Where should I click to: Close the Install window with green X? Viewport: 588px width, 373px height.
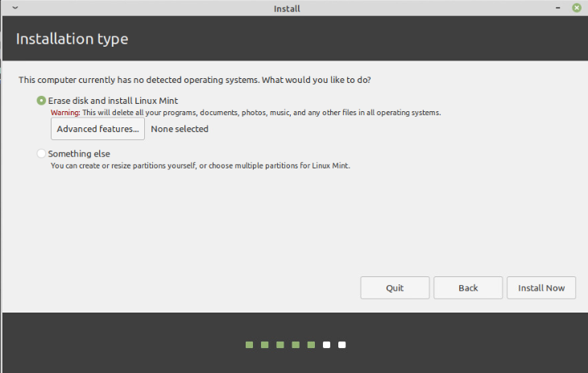pos(577,7)
